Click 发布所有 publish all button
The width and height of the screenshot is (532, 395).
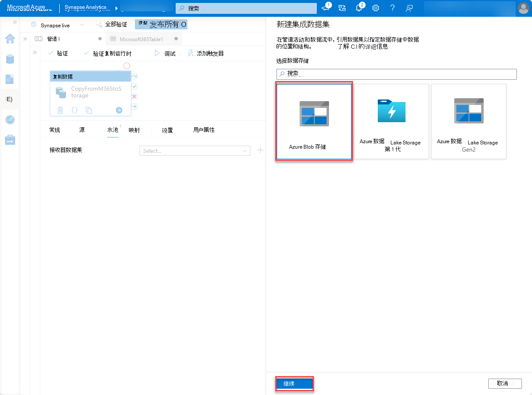point(161,24)
